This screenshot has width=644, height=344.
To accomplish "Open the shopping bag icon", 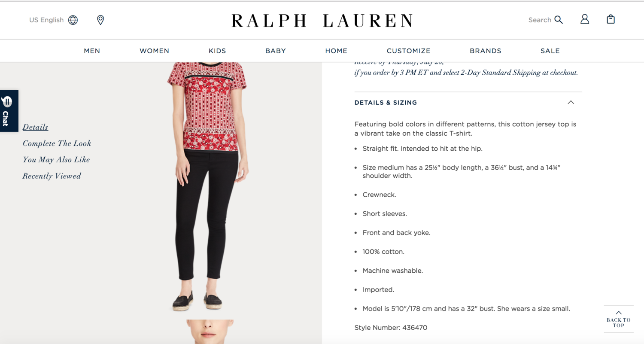I will point(611,19).
